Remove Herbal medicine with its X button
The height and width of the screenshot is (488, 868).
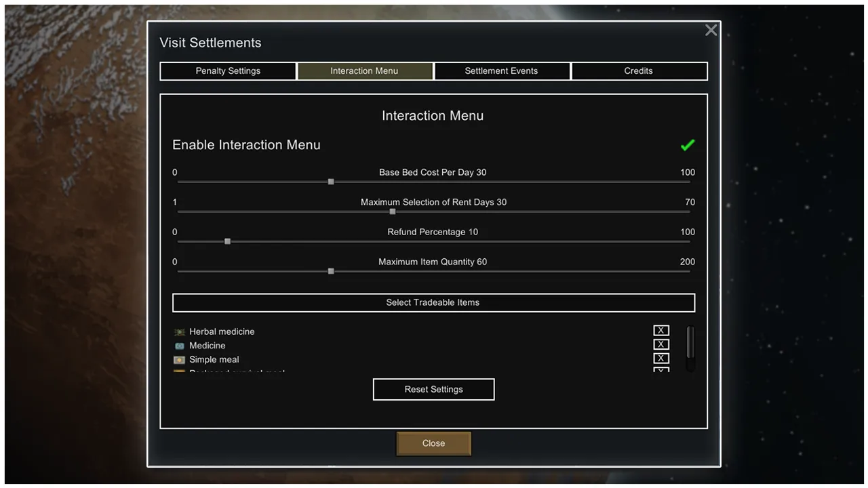(661, 331)
